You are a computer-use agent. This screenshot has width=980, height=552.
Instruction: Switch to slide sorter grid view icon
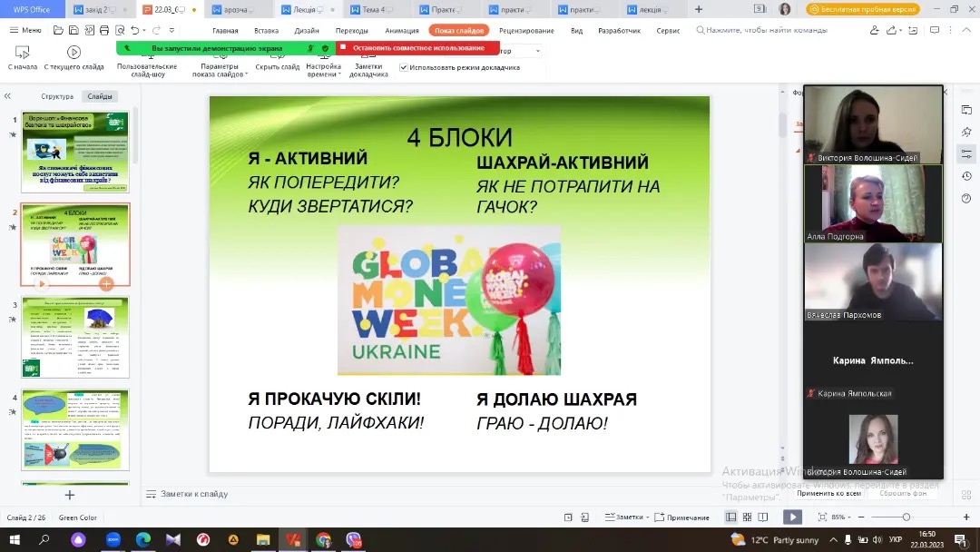tap(747, 517)
